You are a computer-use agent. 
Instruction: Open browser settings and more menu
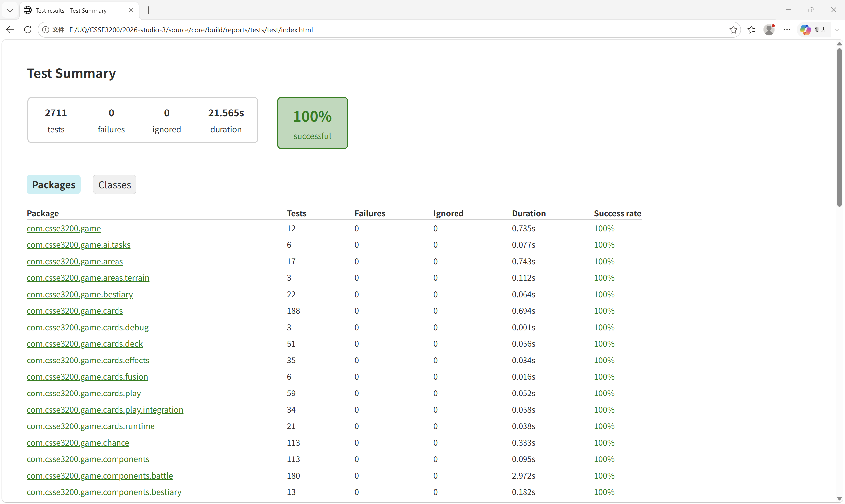(x=787, y=30)
